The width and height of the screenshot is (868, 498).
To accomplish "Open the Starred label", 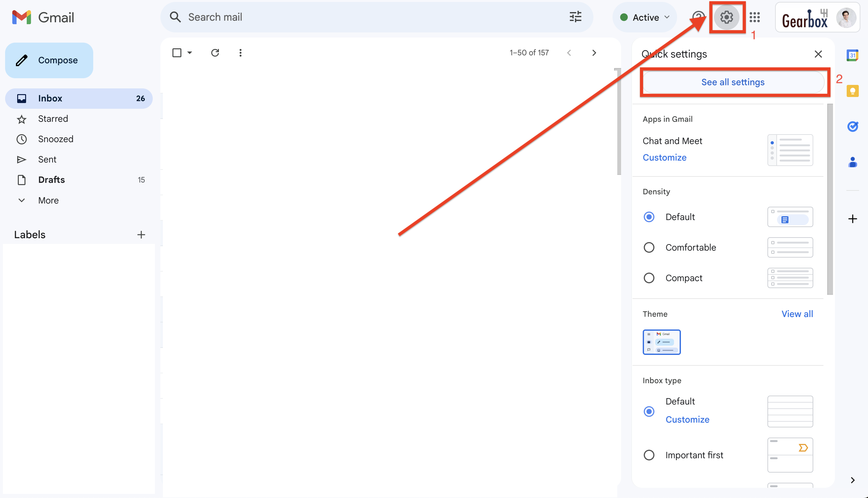I will click(53, 119).
